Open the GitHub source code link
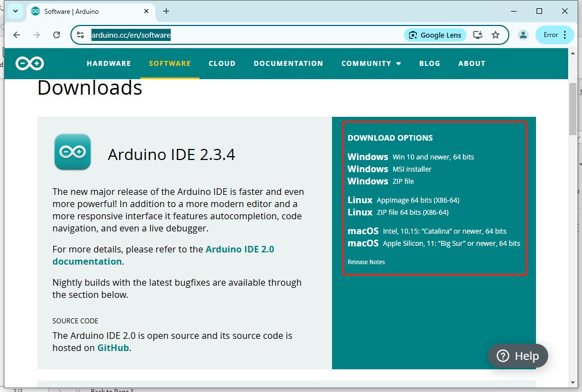This screenshot has height=392, width=582. [x=113, y=348]
